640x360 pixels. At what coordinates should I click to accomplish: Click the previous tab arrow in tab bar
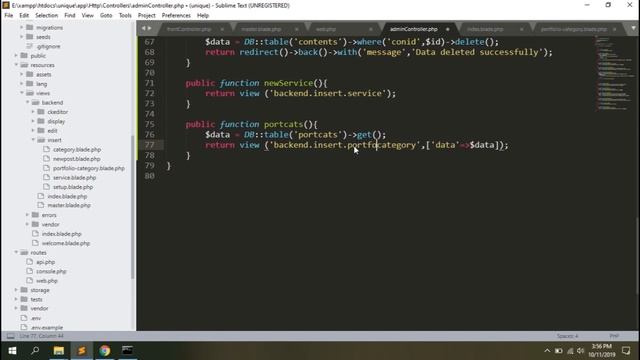[143, 29]
